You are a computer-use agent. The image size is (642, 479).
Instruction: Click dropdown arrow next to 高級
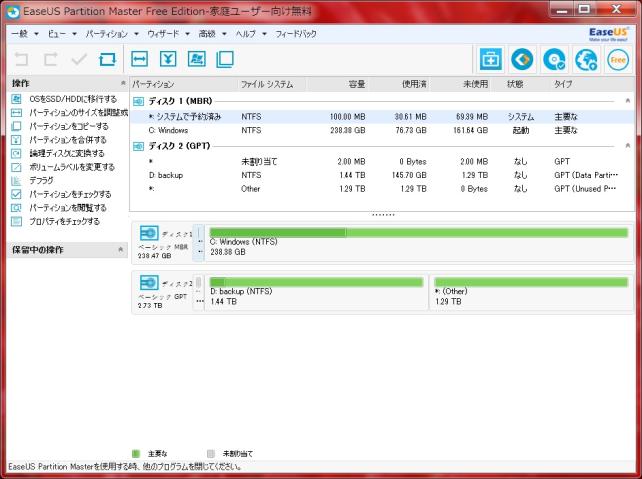point(224,34)
